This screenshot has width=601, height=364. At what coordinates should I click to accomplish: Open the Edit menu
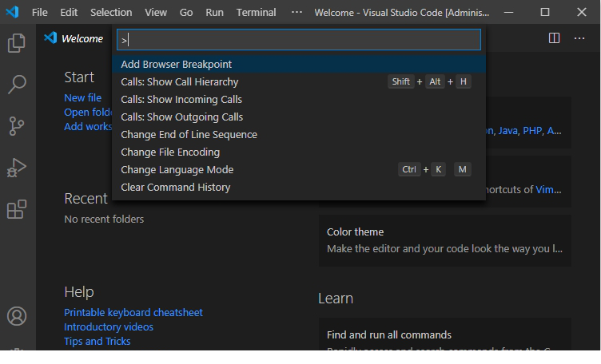(x=69, y=12)
